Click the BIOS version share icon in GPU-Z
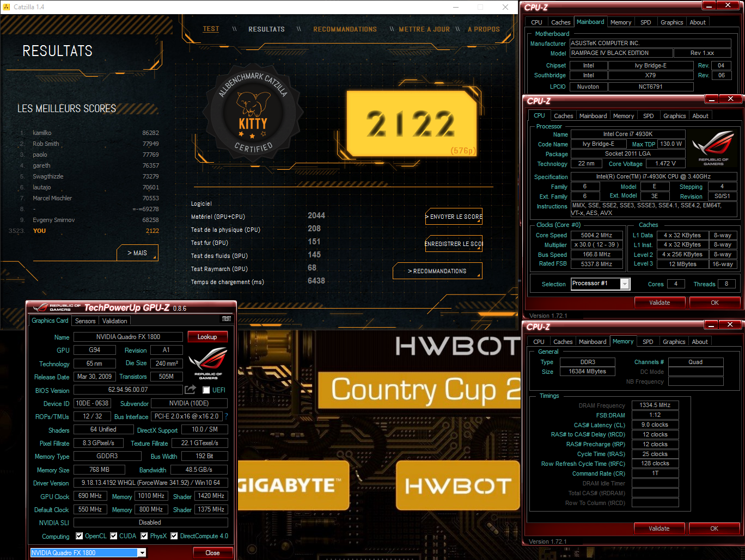The image size is (745, 560). click(190, 390)
